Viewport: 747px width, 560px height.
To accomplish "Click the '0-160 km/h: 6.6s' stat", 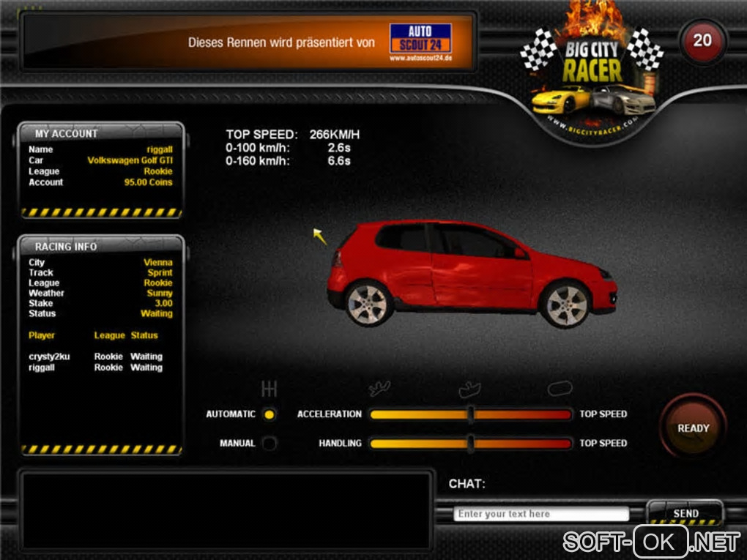I will tap(289, 161).
